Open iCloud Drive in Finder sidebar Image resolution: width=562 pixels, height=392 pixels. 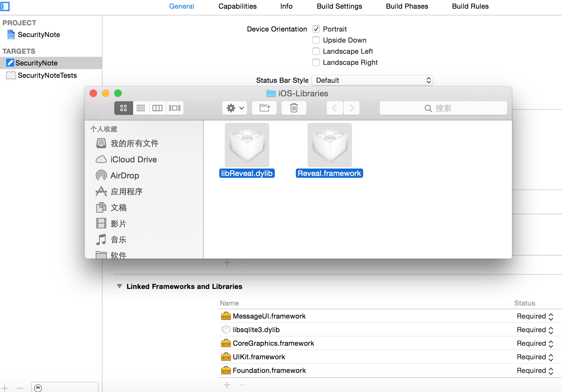(x=126, y=159)
